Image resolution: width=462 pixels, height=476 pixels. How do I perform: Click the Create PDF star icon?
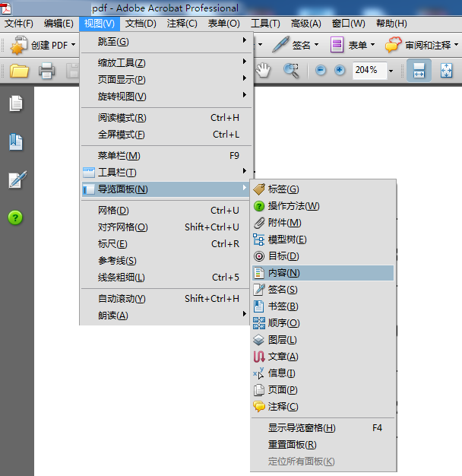18,45
